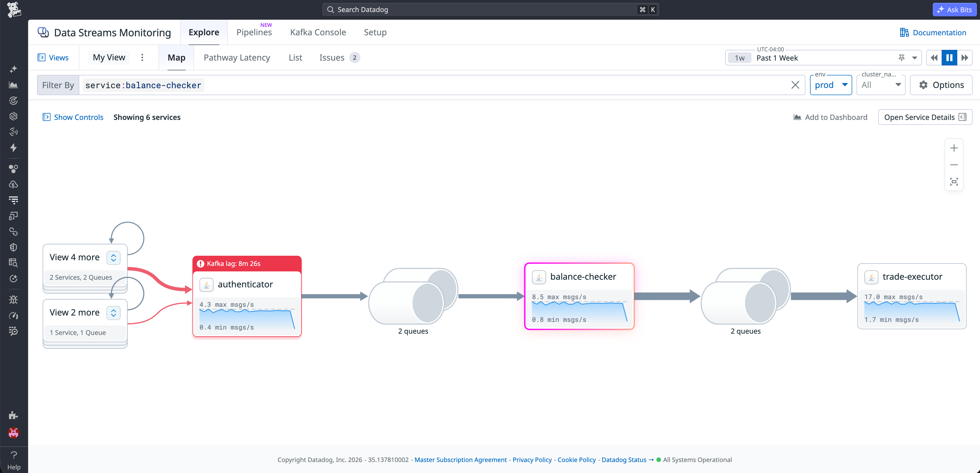
Task: Step time range forward
Action: 965,58
